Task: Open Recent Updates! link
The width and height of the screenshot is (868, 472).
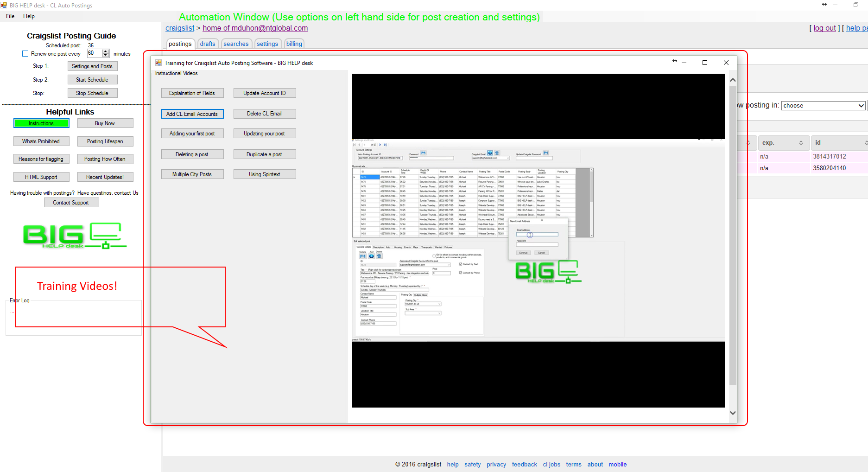Action: 105,177
